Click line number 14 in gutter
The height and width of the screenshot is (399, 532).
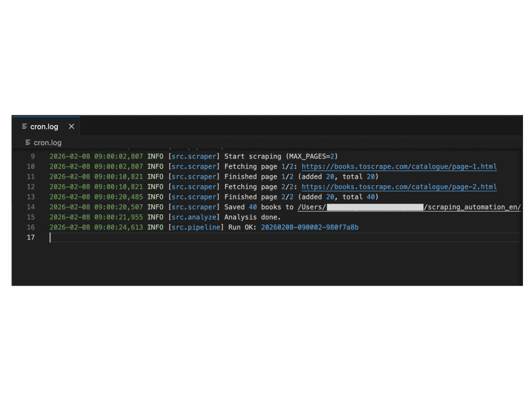point(31,207)
